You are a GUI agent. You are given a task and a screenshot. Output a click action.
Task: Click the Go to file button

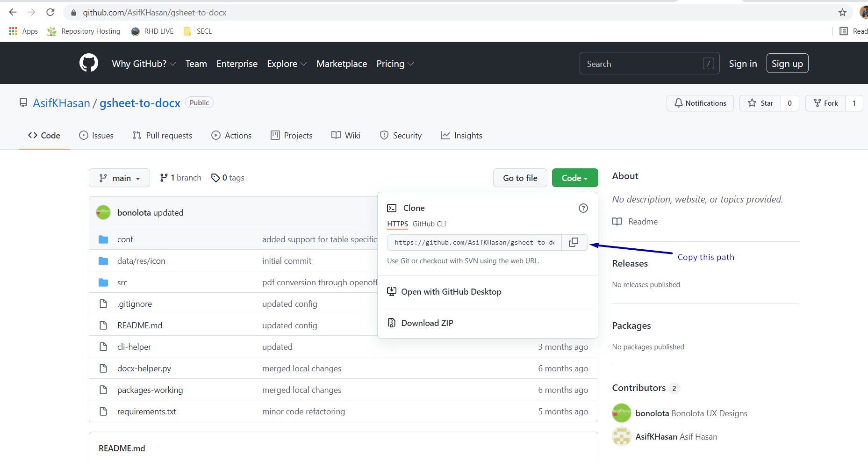pyautogui.click(x=520, y=178)
